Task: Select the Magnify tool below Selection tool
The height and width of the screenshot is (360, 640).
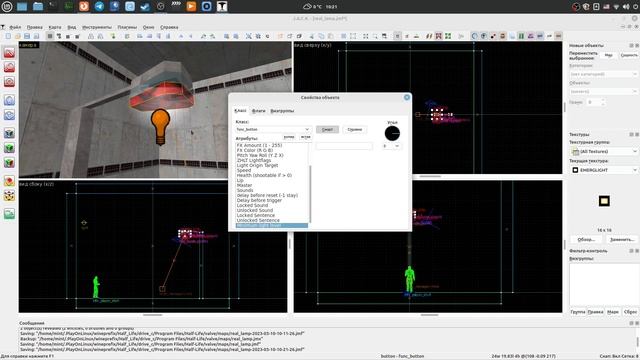Action: coord(9,67)
